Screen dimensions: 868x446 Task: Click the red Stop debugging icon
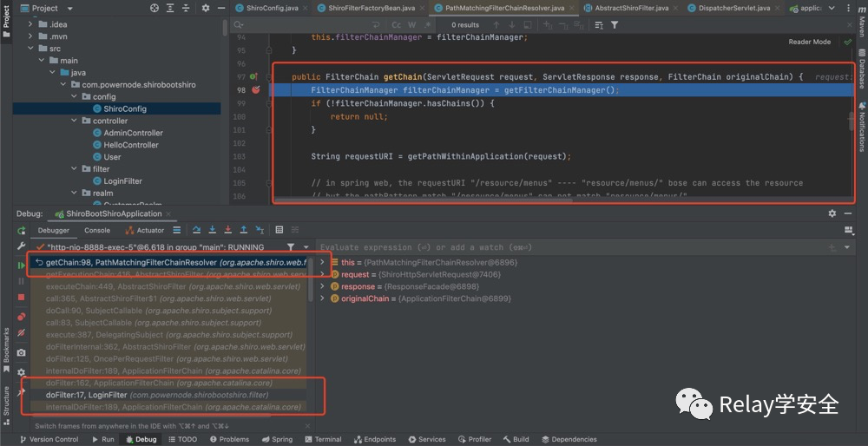click(21, 297)
